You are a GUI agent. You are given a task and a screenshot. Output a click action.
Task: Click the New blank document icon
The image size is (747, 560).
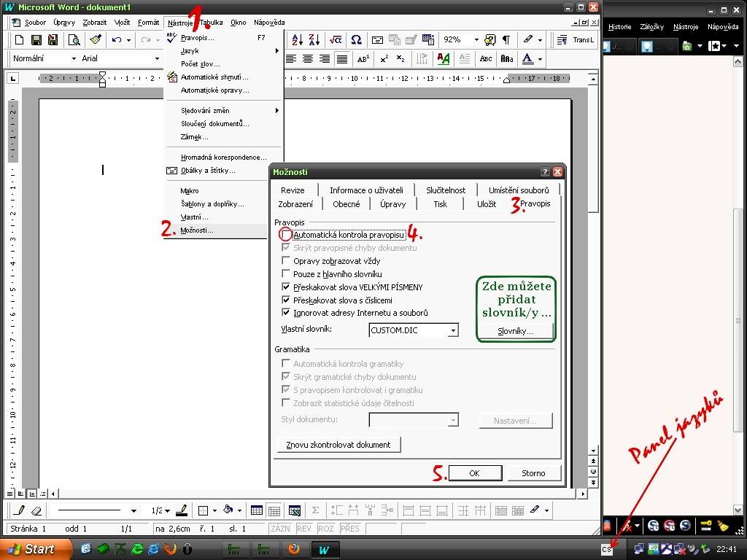tap(20, 40)
